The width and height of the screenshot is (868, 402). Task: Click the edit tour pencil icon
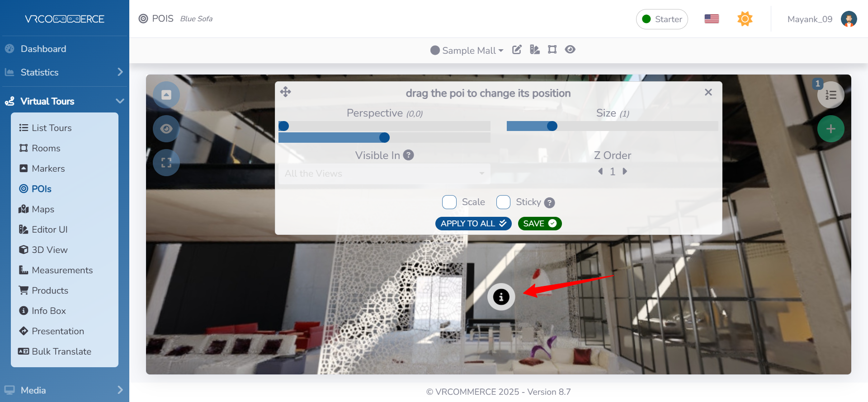point(517,50)
